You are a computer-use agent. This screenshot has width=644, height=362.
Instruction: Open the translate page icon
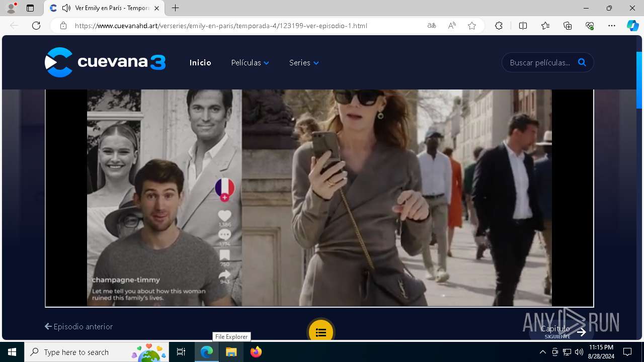432,26
